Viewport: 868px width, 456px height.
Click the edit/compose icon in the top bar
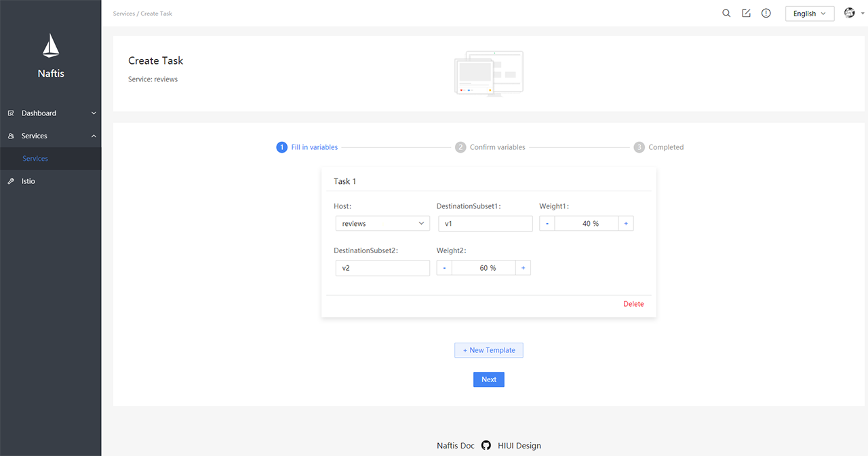(746, 13)
